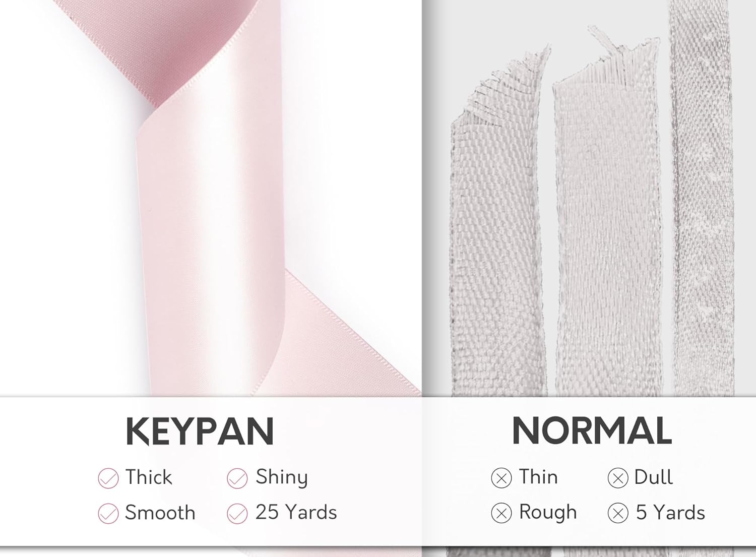This screenshot has height=557, width=756.
Task: Click the "Shiny" text label
Action: click(x=282, y=477)
